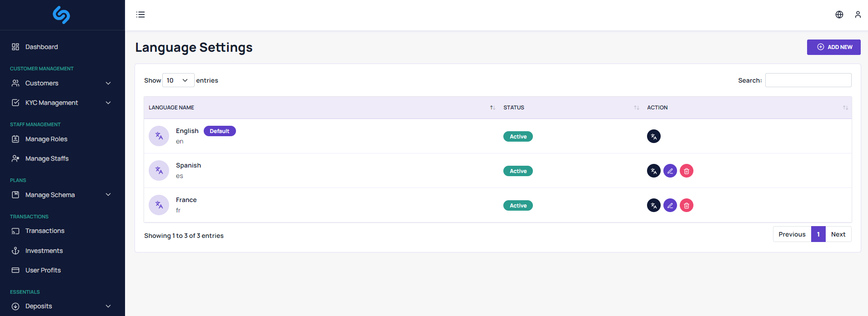The image size is (868, 316).
Task: Expand the Manage Schema submenu
Action: click(62, 195)
